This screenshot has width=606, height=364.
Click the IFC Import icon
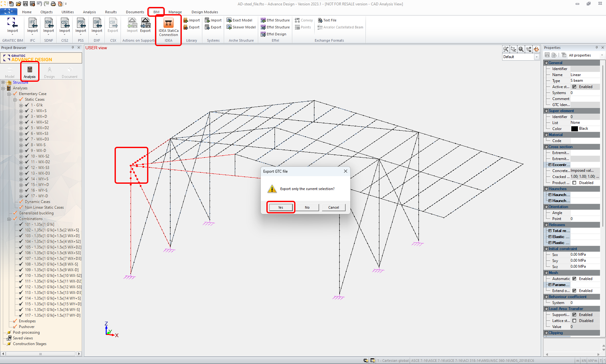tap(33, 23)
